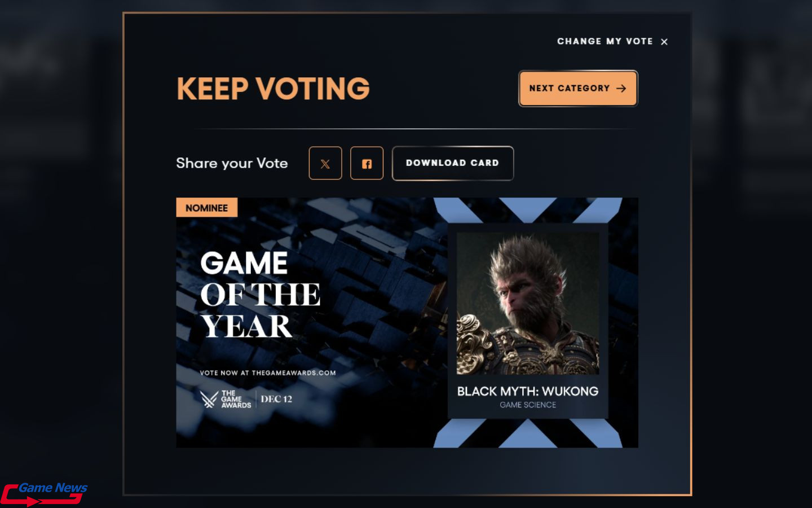Screen dimensions: 812x508
Task: Share your vote on X (Twitter)
Action: point(325,163)
